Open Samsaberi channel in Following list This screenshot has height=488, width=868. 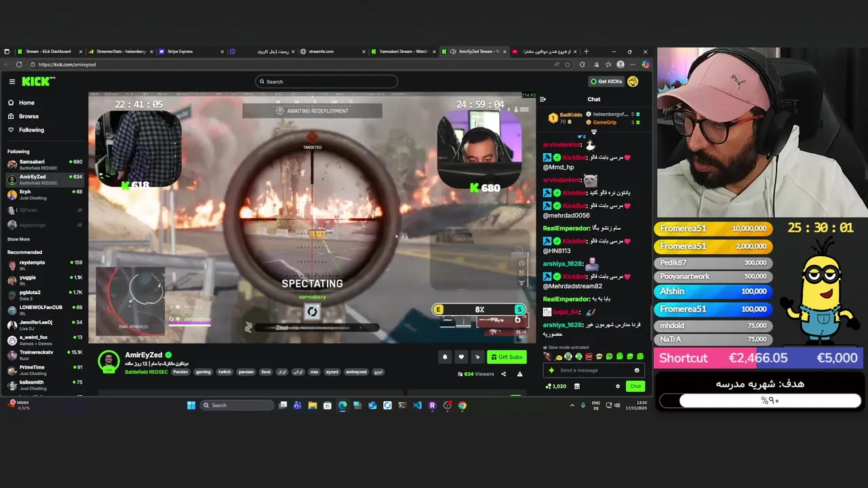point(44,164)
